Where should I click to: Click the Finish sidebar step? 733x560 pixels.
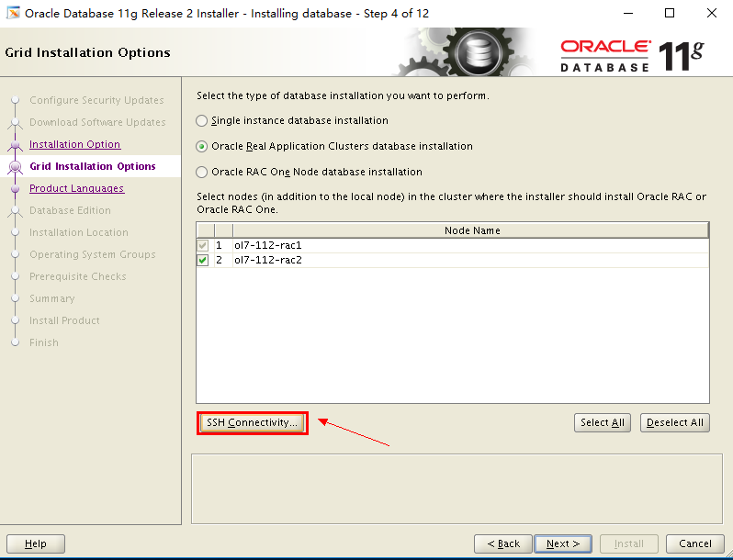[x=44, y=342]
